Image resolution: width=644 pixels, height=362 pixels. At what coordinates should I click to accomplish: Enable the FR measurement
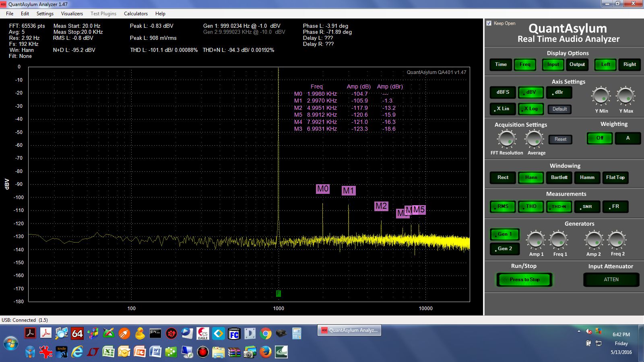[x=615, y=207]
